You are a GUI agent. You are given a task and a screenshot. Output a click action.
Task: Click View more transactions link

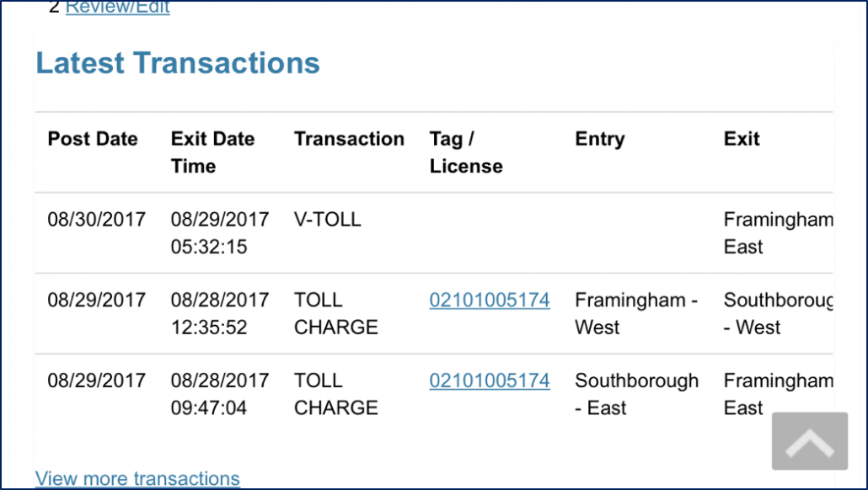(x=137, y=479)
